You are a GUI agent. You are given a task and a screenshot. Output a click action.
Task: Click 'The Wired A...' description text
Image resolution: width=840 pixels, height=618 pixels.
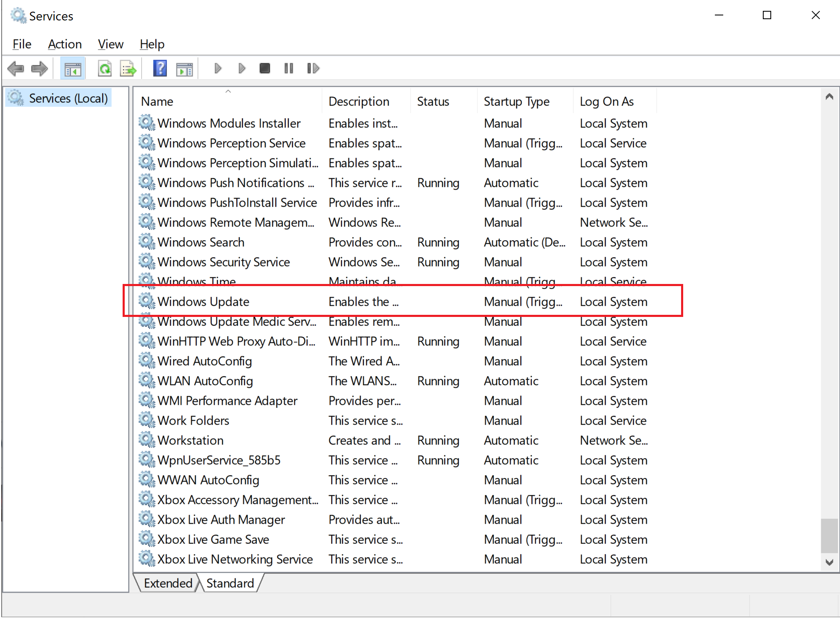click(364, 361)
